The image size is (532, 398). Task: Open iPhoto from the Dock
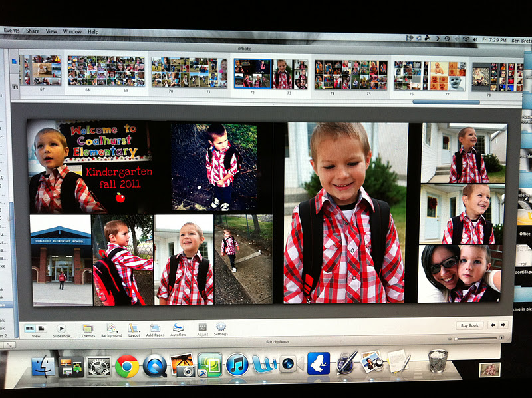[x=183, y=365]
